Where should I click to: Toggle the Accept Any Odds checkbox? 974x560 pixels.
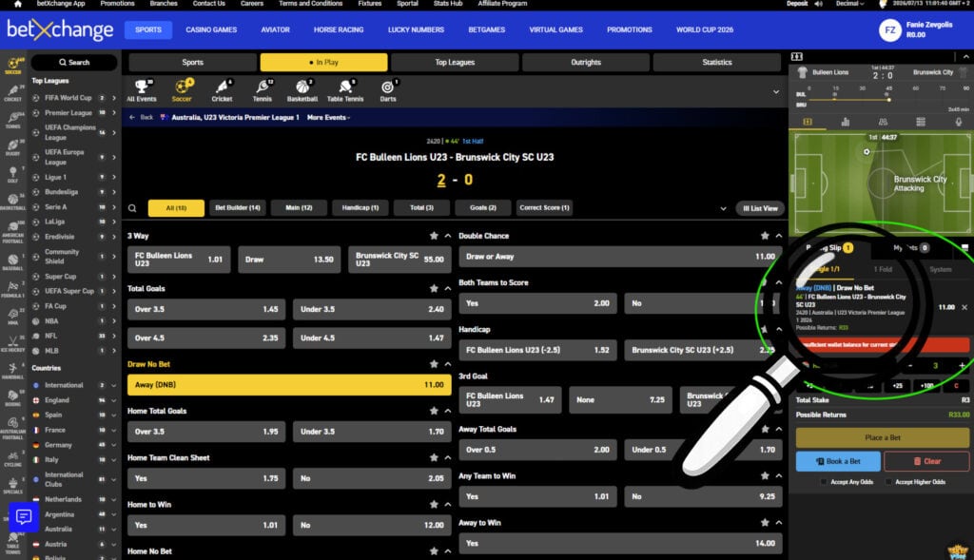point(824,482)
